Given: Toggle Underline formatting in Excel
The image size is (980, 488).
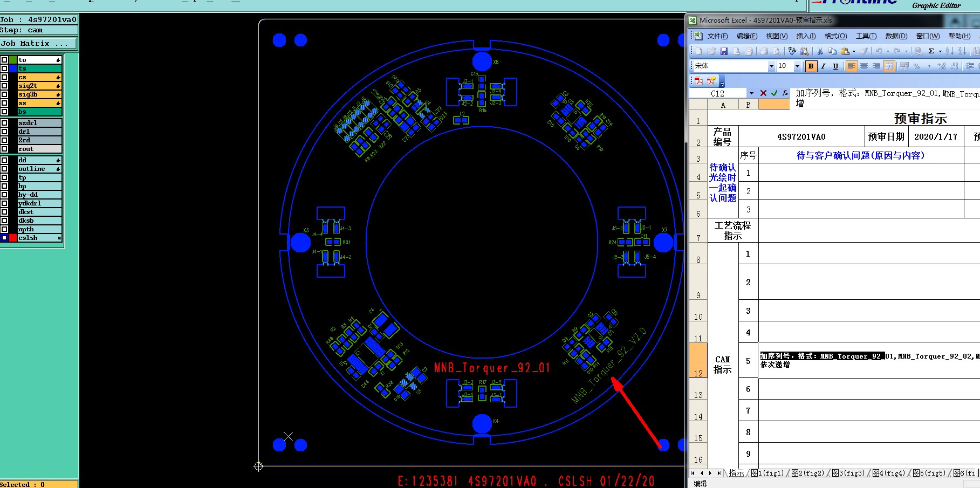Looking at the screenshot, I should tap(835, 66).
